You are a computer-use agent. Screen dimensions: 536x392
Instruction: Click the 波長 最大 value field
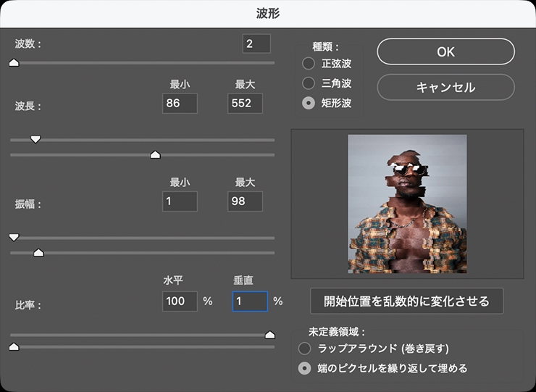pyautogui.click(x=245, y=104)
